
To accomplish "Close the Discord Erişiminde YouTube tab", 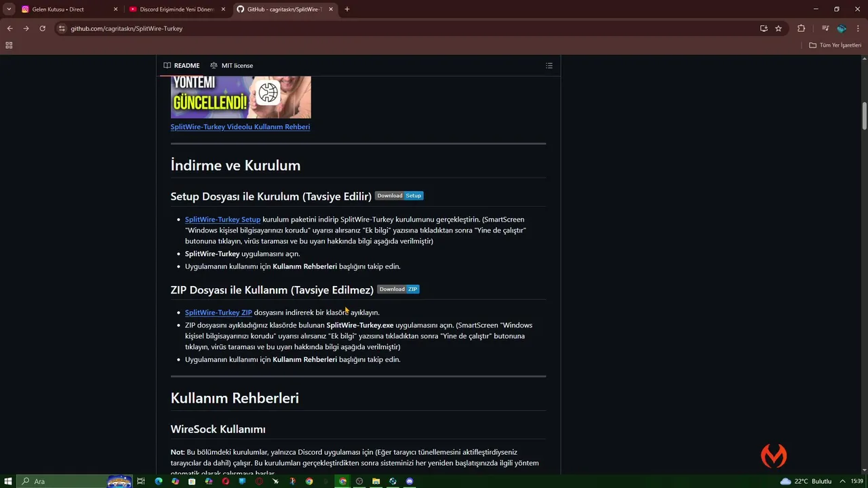I will pyautogui.click(x=223, y=9).
